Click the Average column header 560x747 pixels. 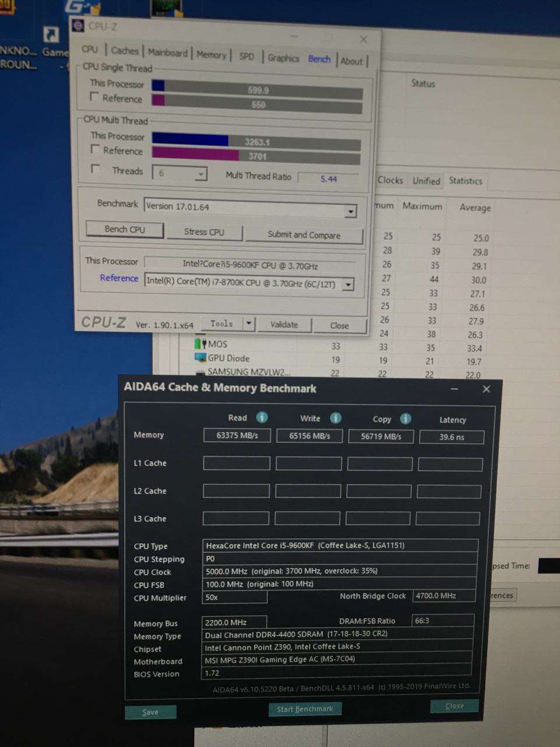point(475,208)
